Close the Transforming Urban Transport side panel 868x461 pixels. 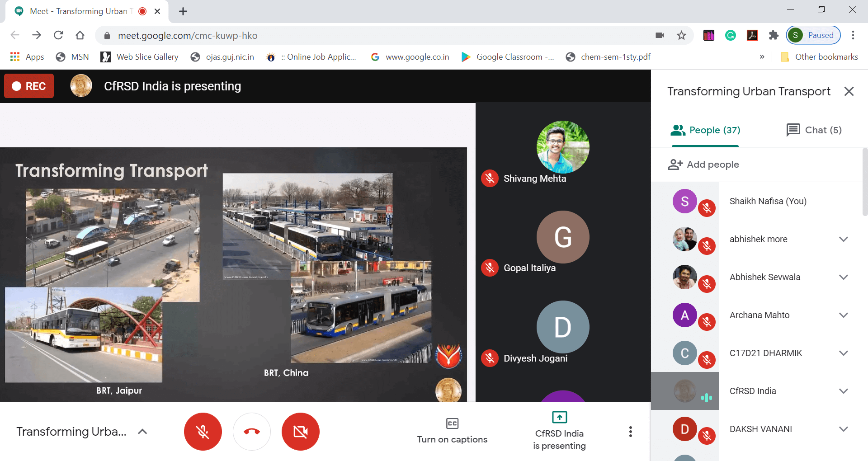(849, 91)
